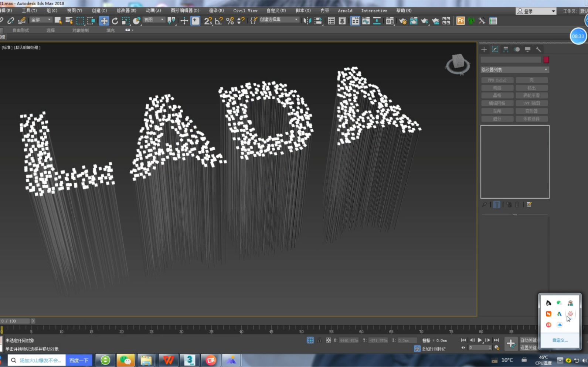This screenshot has width=588, height=367.
Task: Expand the 修改器列表 modifier list dropdown
Action: tap(514, 69)
